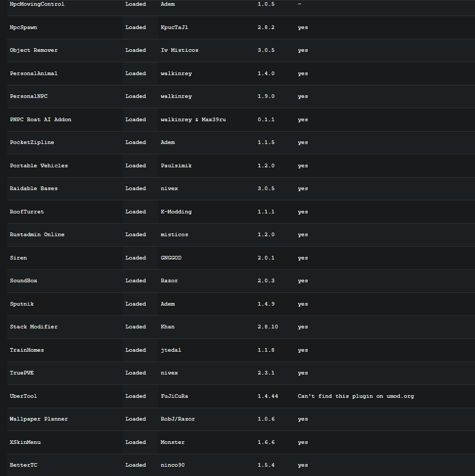Select the Wallpaper Planner plugin name

point(39,419)
